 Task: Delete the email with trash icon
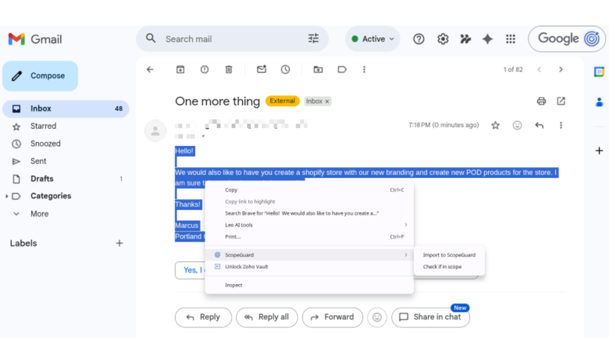click(x=229, y=69)
